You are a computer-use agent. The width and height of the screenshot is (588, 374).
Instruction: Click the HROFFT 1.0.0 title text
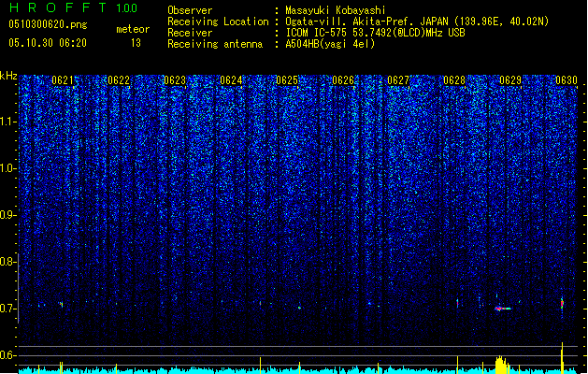pyautogui.click(x=73, y=7)
